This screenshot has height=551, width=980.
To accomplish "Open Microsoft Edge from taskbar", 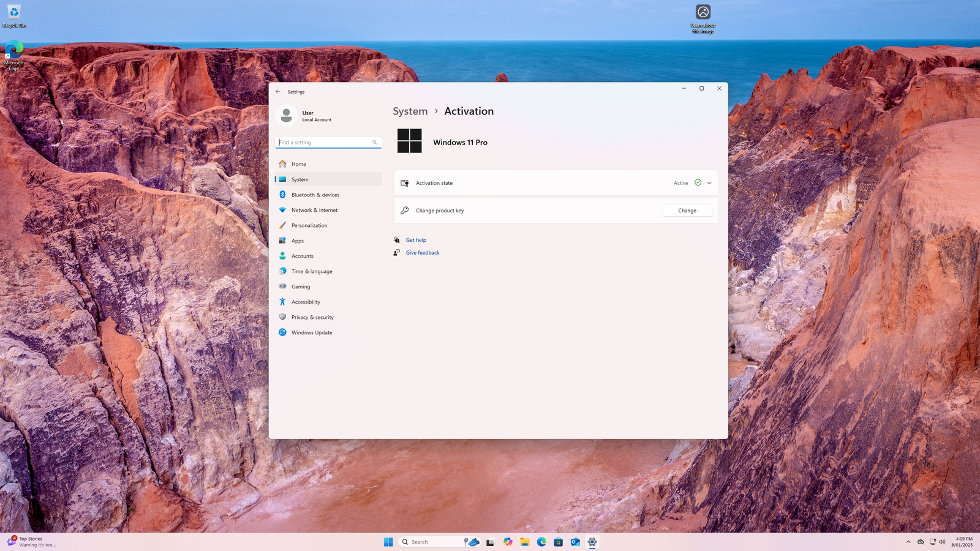I will click(541, 542).
